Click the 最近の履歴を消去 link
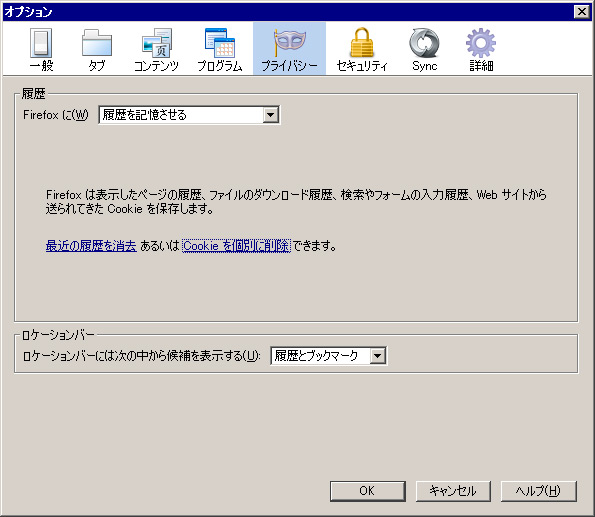Screen dimensions: 595x517 click(x=91, y=246)
